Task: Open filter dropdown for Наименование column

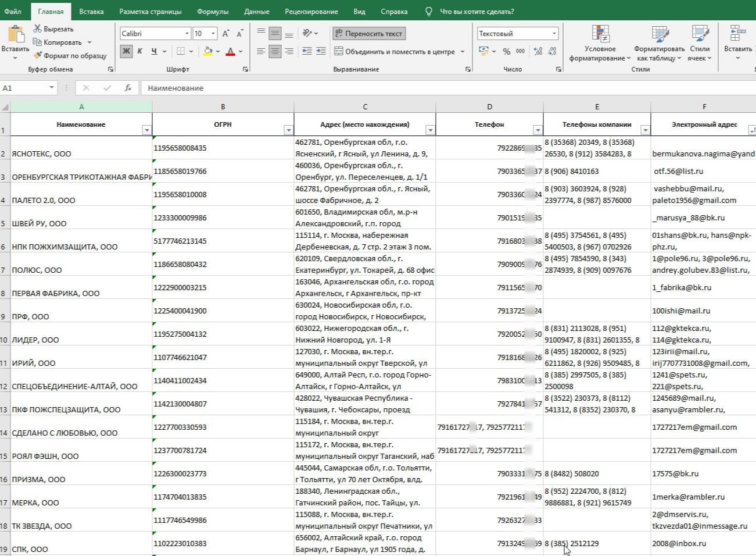Action: (x=146, y=130)
